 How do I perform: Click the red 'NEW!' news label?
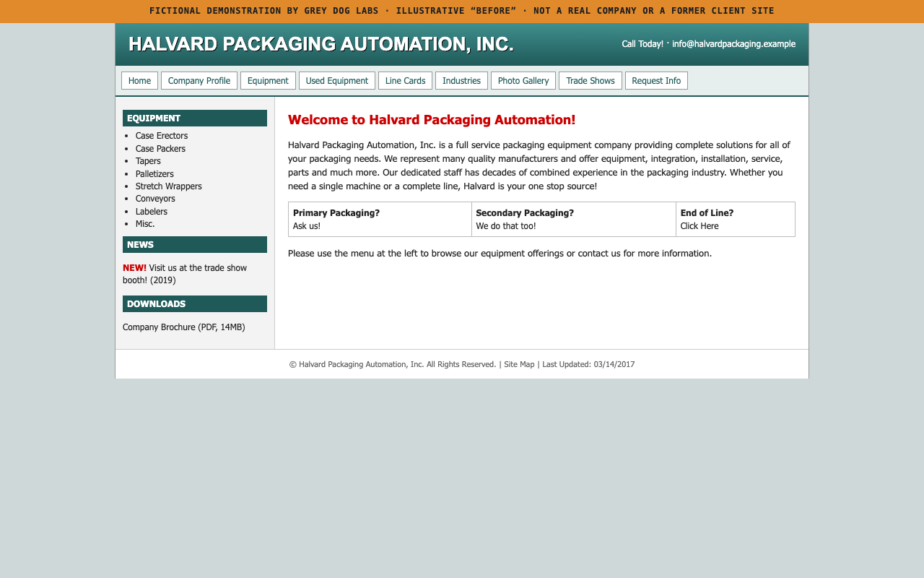(x=134, y=268)
